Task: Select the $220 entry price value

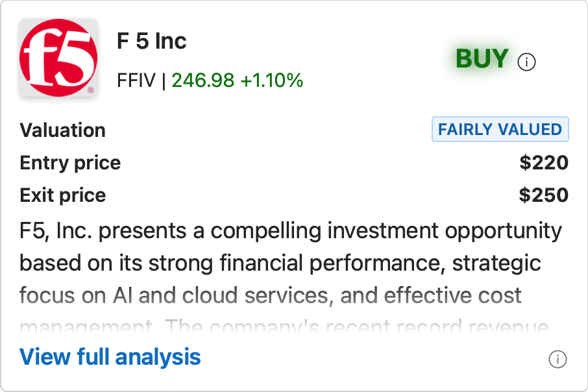Action: coord(544,162)
